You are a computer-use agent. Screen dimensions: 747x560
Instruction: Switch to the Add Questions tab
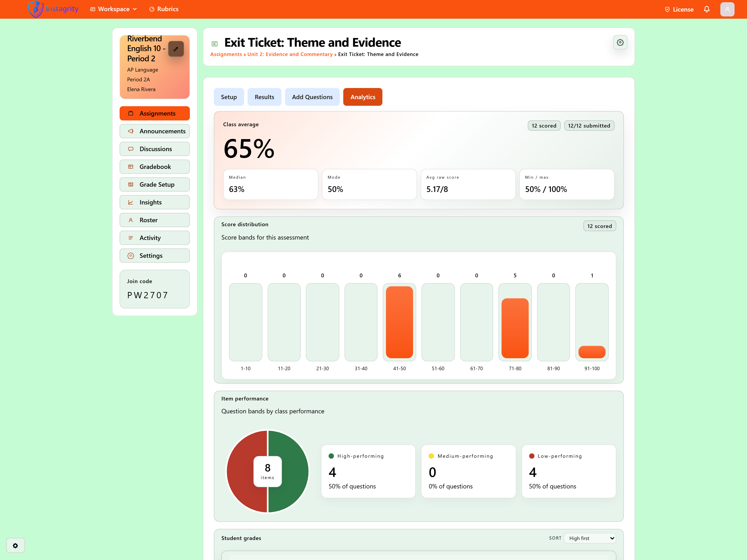[312, 97]
